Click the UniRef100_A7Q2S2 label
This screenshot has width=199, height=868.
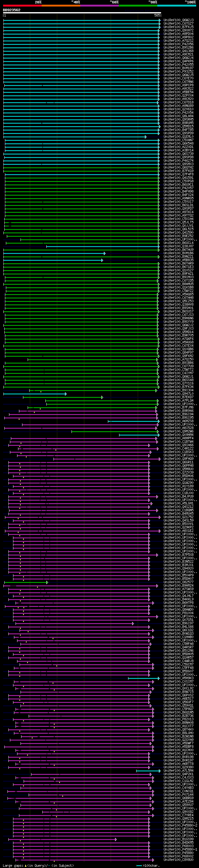pos(178,41)
